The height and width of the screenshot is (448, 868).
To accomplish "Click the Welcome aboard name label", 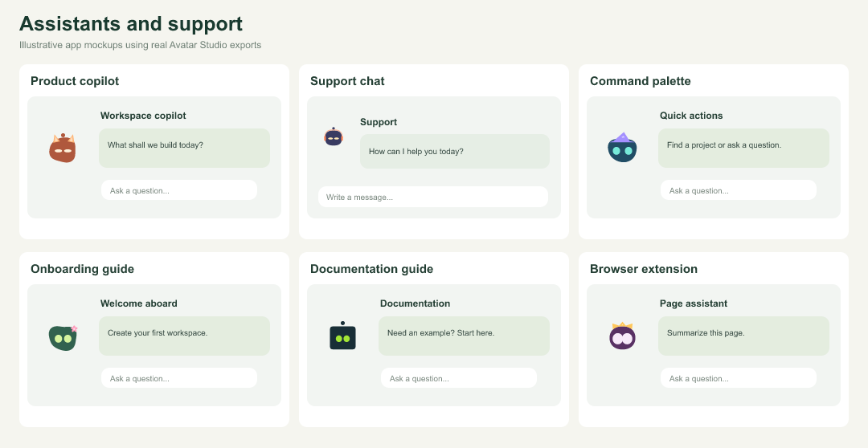I will click(x=139, y=303).
